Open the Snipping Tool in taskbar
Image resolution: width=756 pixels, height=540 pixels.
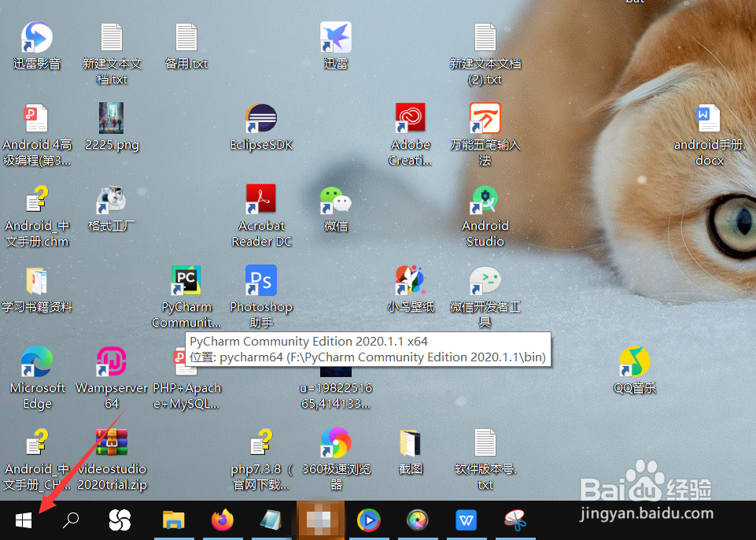(515, 520)
